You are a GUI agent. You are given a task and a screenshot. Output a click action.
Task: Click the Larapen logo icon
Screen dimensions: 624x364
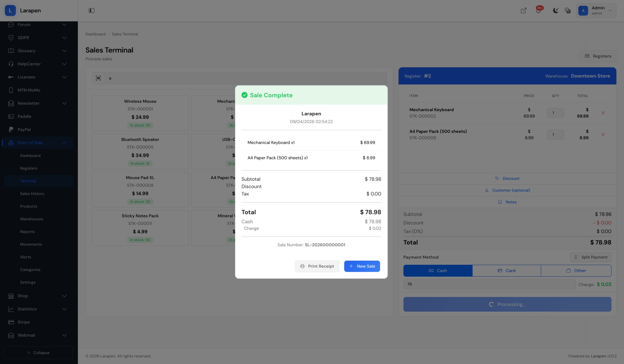tap(10, 10)
